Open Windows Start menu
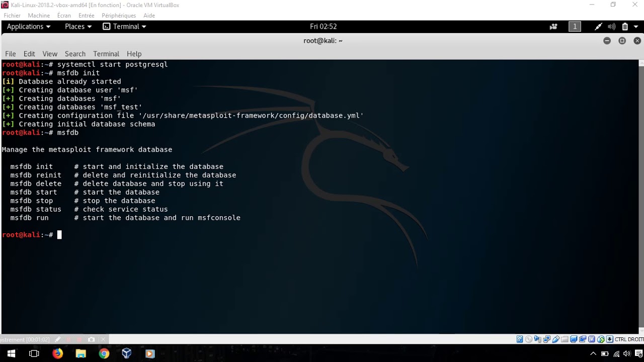Viewport: 644px width, 362px height. tap(11, 353)
